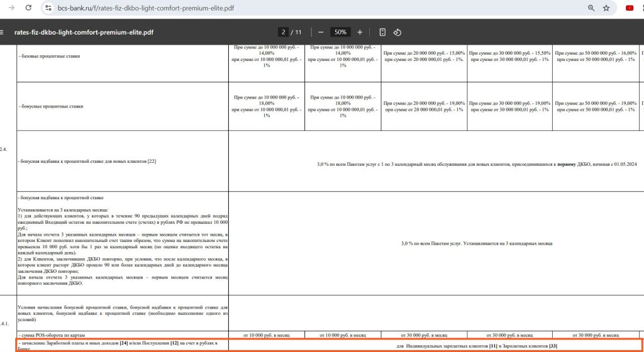This screenshot has height=352, width=644.
Task: Zoom in on the PDF with plus
Action: [360, 32]
